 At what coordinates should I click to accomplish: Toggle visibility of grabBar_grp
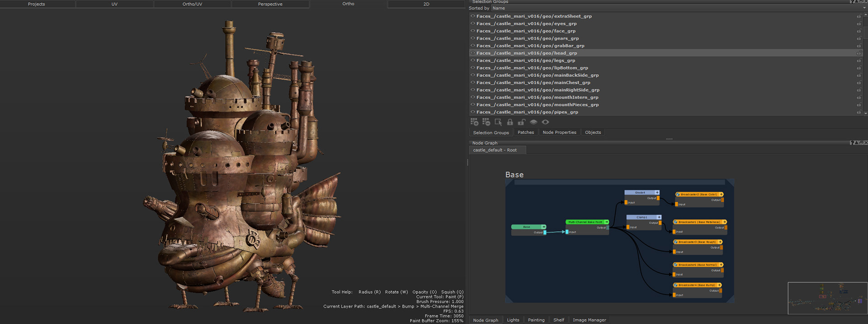click(x=473, y=46)
